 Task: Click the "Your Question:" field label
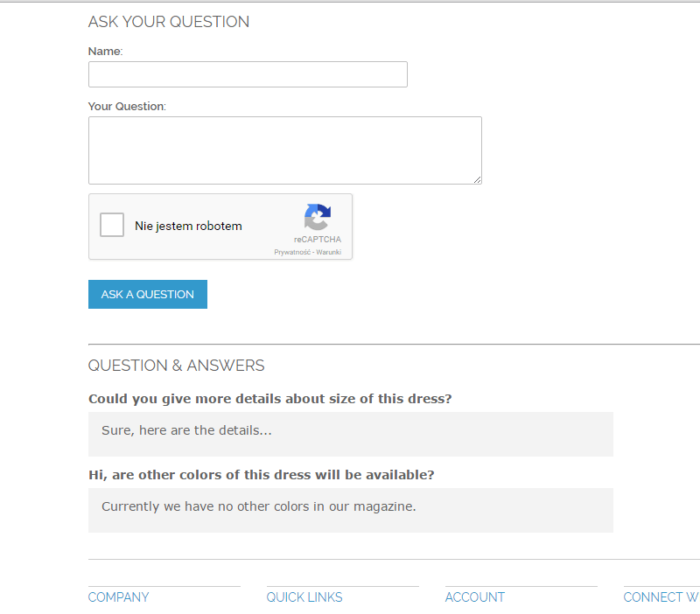[x=127, y=107]
